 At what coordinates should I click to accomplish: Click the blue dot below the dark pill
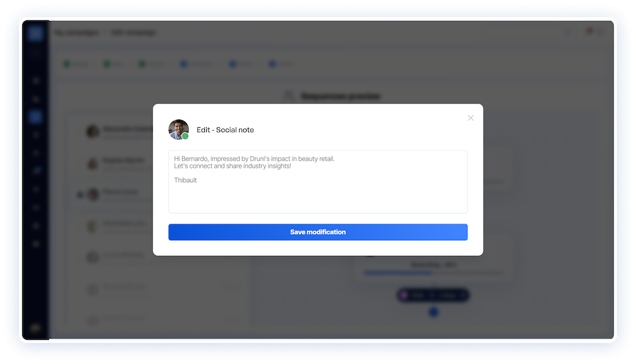pyautogui.click(x=434, y=312)
